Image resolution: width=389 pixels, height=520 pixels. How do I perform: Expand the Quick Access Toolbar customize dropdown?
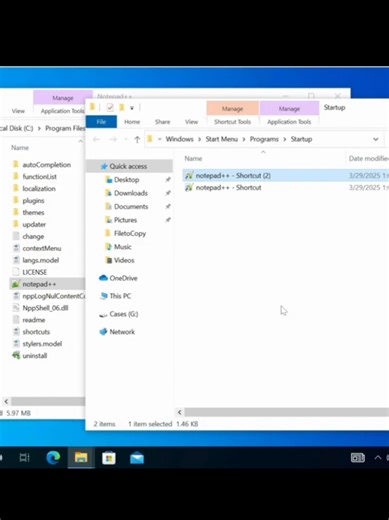[132, 108]
